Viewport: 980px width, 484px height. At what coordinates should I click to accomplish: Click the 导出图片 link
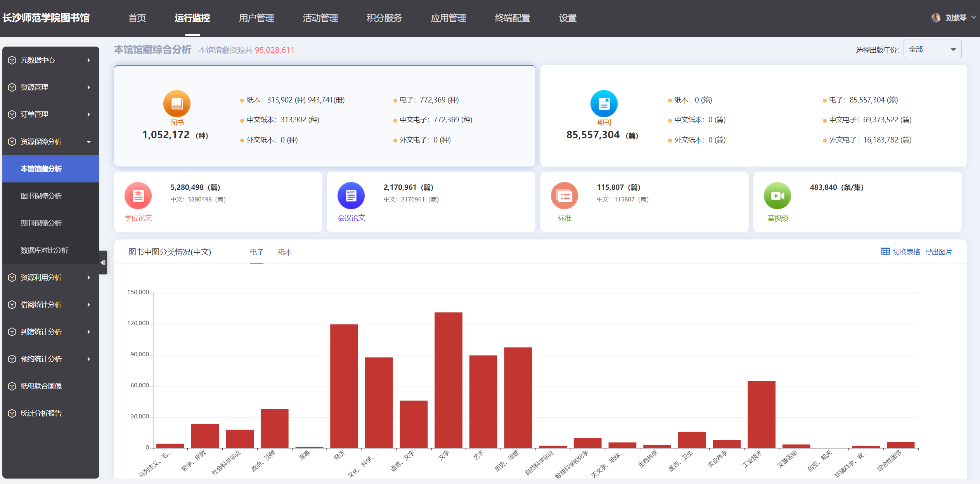click(938, 252)
